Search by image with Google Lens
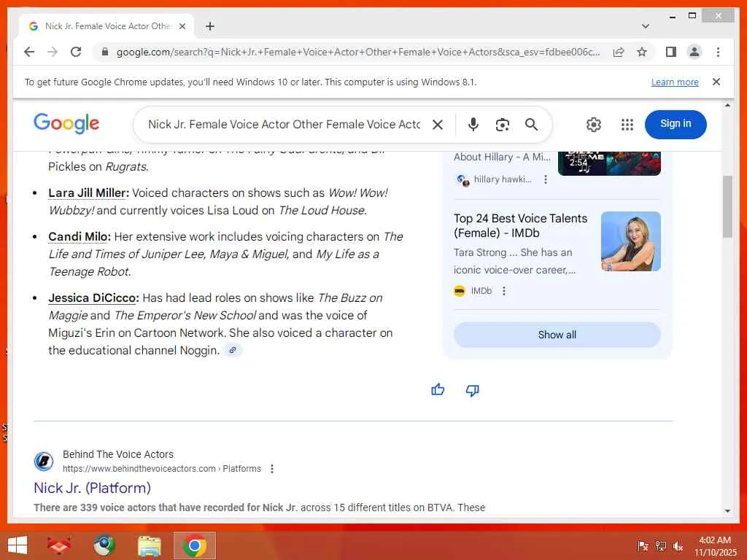 pos(502,125)
